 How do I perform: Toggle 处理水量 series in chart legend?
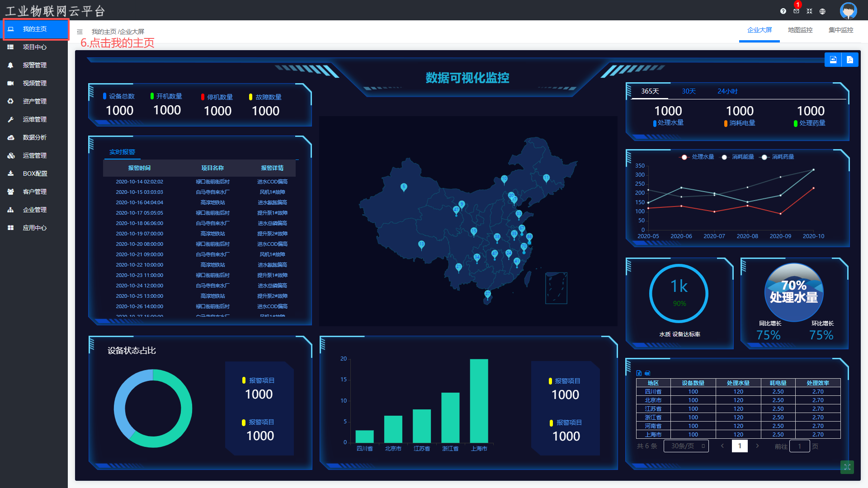pyautogui.click(x=698, y=157)
